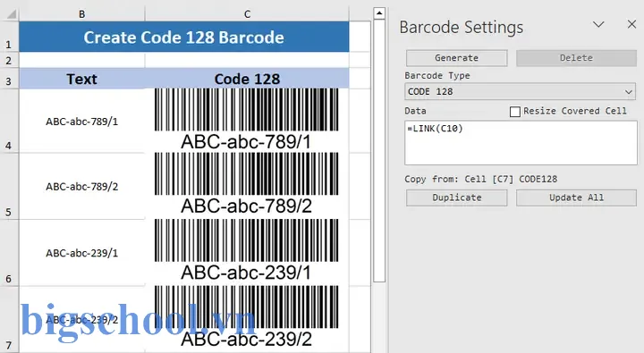Click the 'Create Code 128 Barcode' title cell
Image resolution: width=644 pixels, height=353 pixels.
184,37
